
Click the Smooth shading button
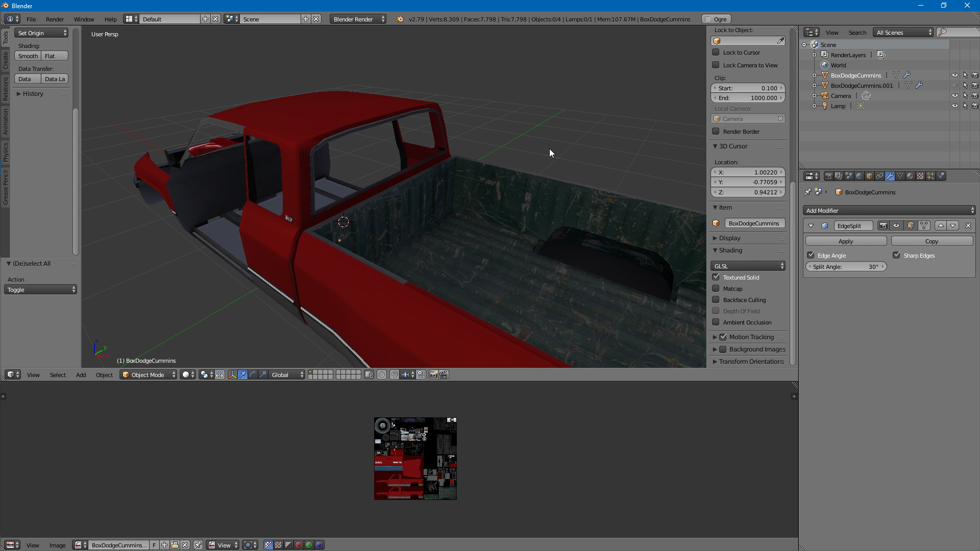pos(28,56)
